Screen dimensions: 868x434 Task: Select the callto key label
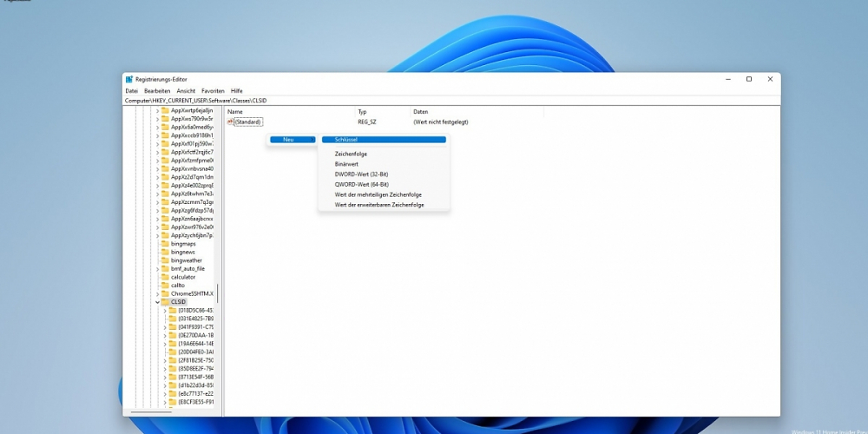pos(178,285)
